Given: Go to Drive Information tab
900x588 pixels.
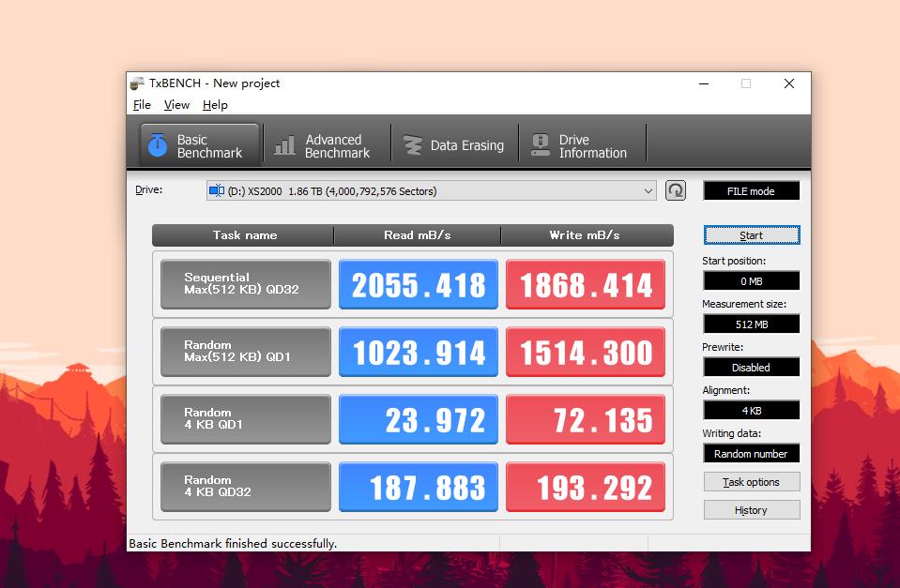Looking at the screenshot, I should 582,145.
